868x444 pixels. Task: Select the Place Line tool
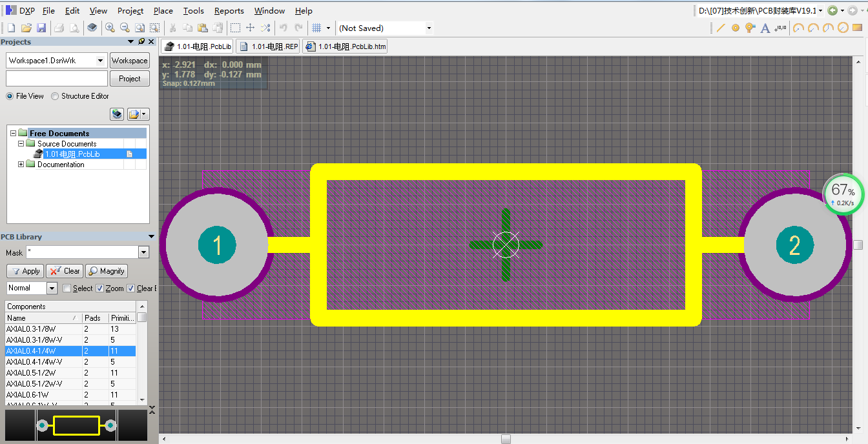[x=721, y=28]
